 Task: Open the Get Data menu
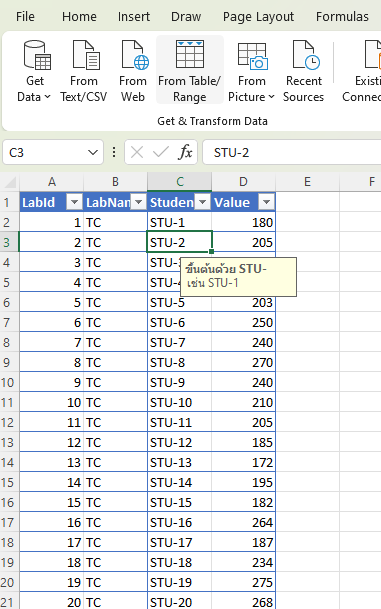[x=34, y=71]
